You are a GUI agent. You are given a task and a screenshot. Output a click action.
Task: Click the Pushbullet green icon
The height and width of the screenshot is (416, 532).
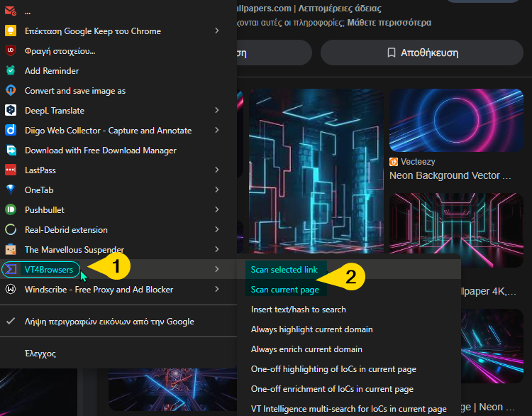pyautogui.click(x=11, y=209)
